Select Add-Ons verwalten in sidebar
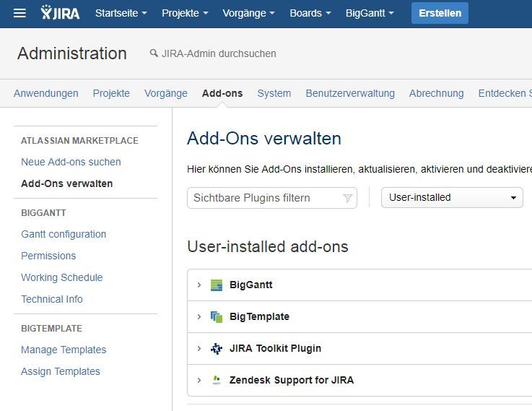This screenshot has height=411, width=532. [x=67, y=183]
